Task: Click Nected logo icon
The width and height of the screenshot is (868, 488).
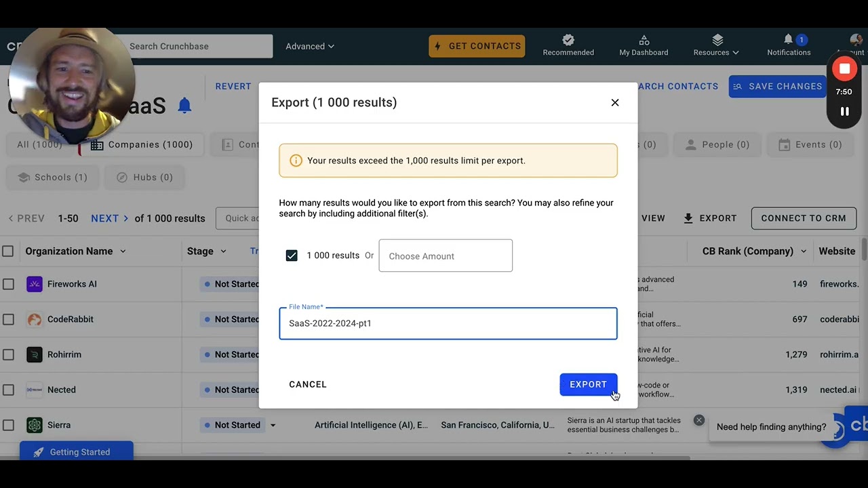Action: pyautogui.click(x=34, y=390)
